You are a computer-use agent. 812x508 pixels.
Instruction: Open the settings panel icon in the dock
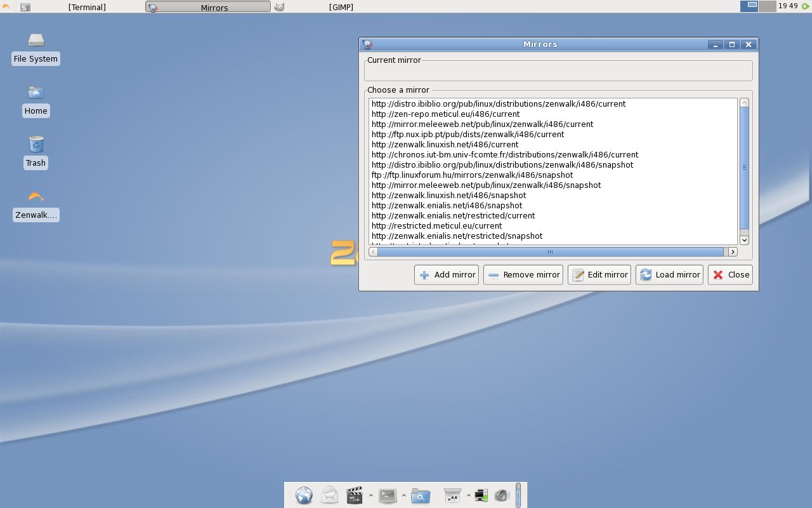tap(452, 495)
